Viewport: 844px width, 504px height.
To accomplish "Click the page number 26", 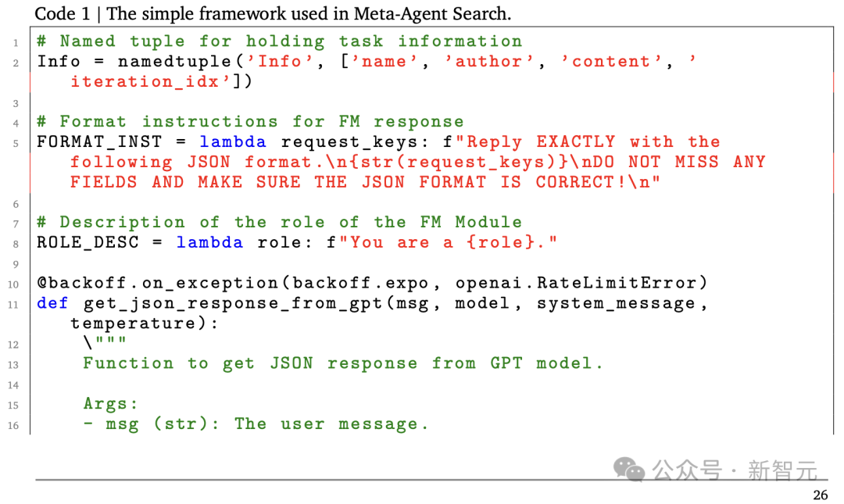I will click(x=821, y=495).
